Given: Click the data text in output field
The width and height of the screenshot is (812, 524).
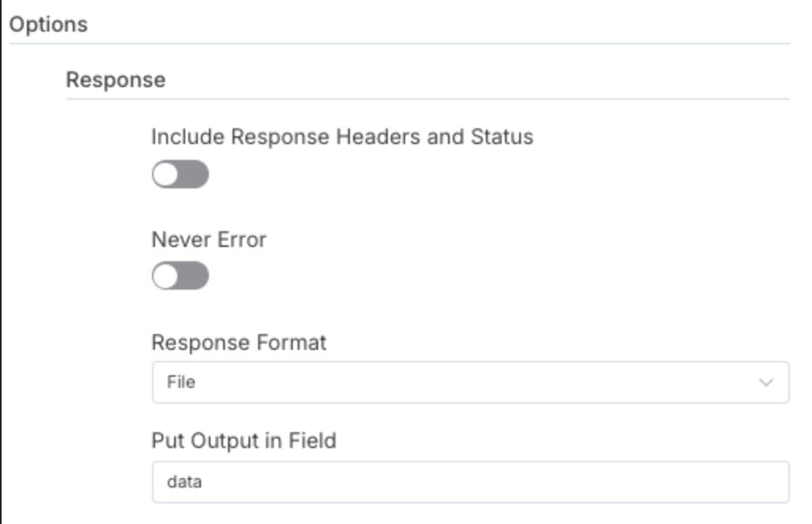Looking at the screenshot, I should (184, 481).
